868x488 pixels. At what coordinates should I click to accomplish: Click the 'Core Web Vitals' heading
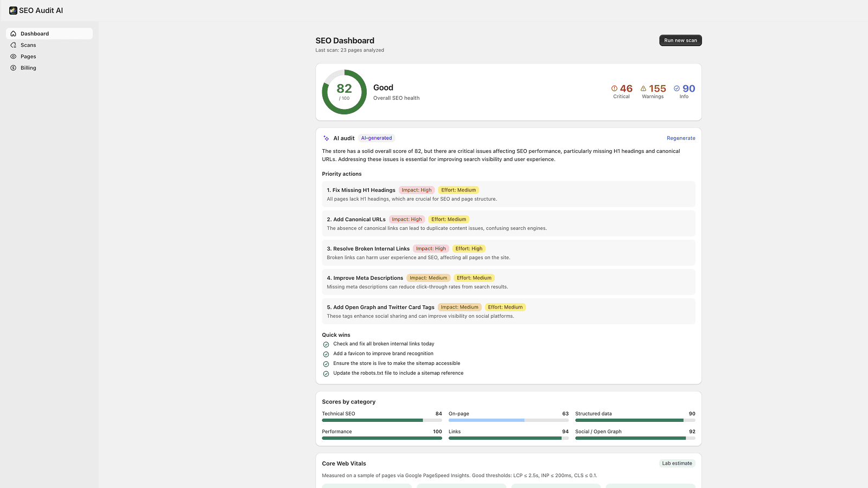(344, 464)
